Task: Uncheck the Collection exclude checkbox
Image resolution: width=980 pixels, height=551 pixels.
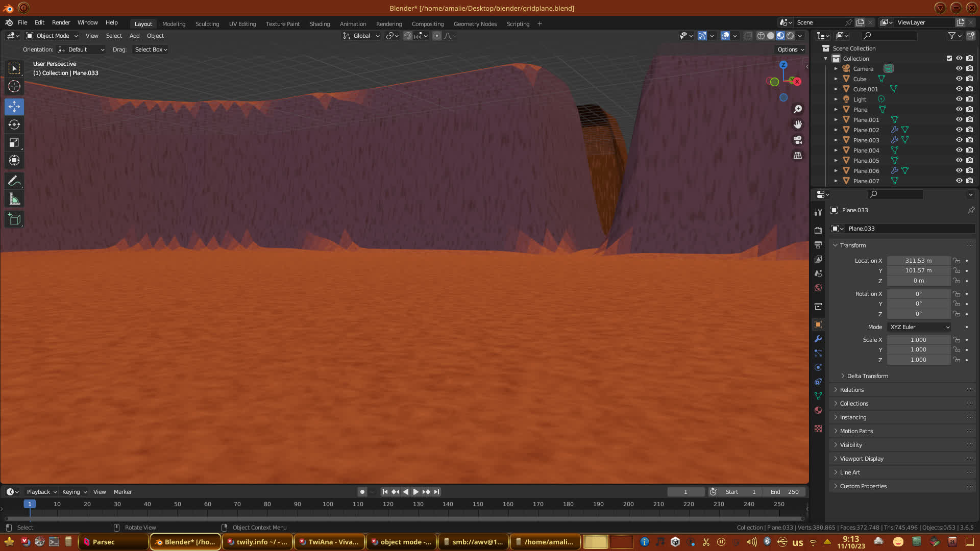Action: (949, 58)
